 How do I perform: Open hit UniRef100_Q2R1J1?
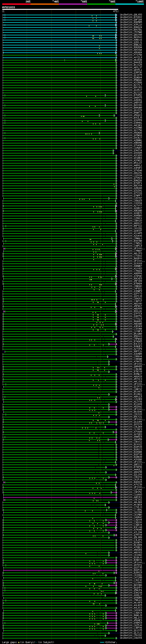pos(131,42)
